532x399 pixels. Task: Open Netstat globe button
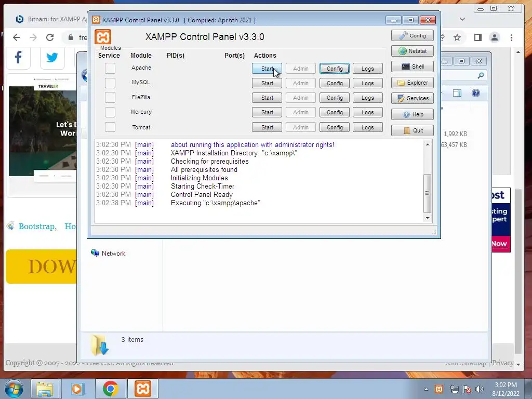click(412, 51)
